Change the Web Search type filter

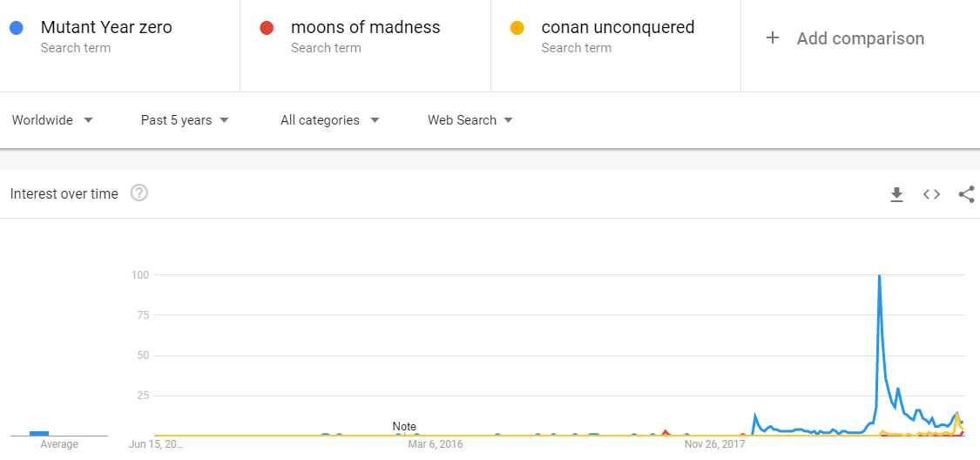pyautogui.click(x=470, y=120)
